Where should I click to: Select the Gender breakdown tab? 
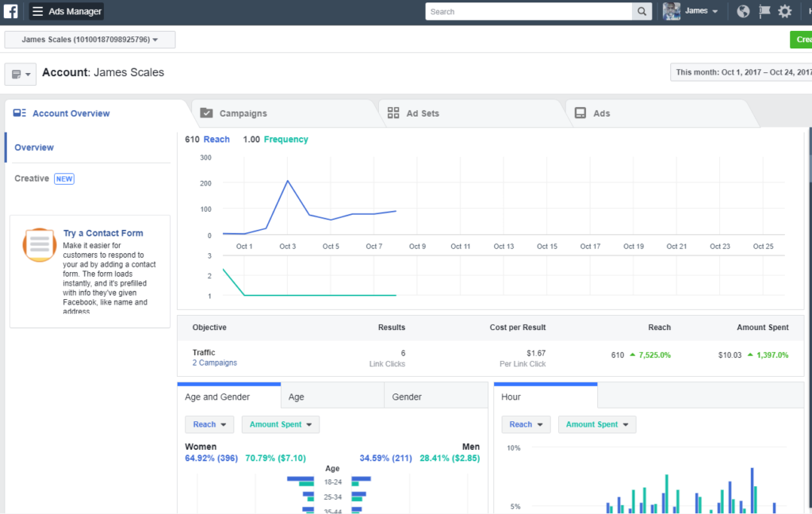[x=436, y=397]
